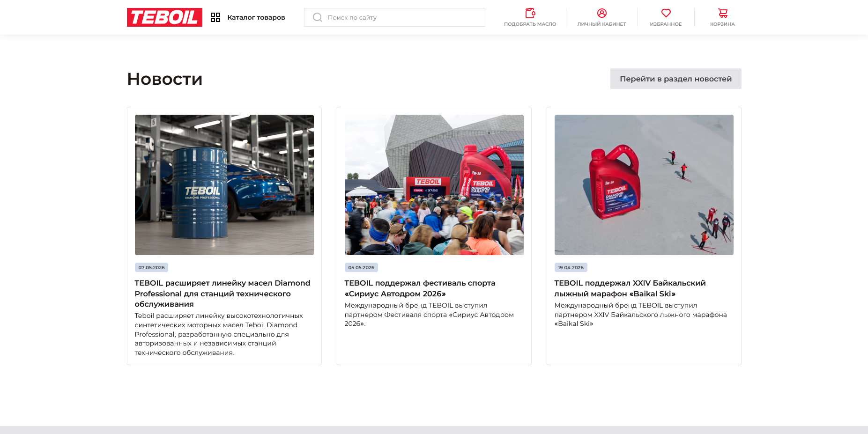Click the TEBOIL logo
Screen dimensions: 868x434
tap(164, 17)
